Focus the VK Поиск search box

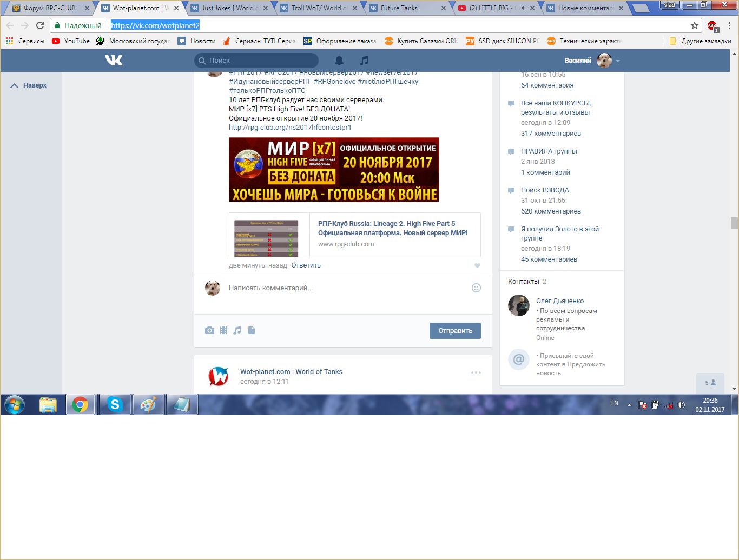point(256,61)
